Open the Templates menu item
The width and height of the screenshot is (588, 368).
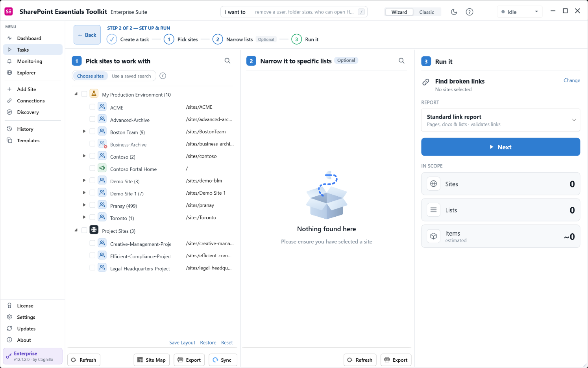tap(33, 140)
